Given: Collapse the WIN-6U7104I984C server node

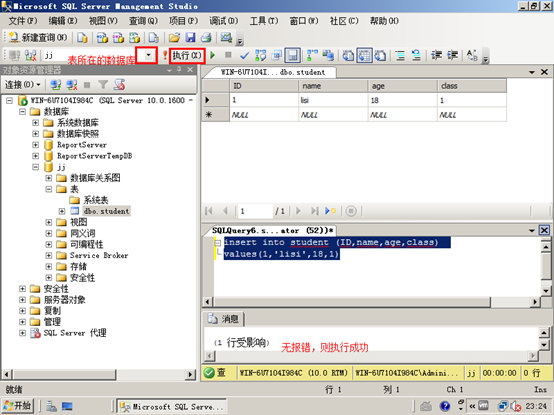Looking at the screenshot, I should click(10, 101).
